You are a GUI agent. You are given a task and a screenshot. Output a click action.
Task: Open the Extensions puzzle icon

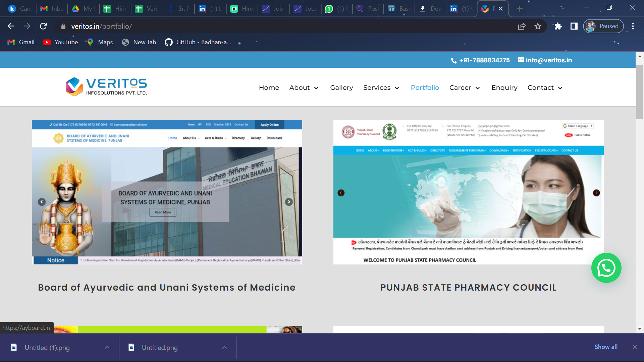tap(558, 26)
